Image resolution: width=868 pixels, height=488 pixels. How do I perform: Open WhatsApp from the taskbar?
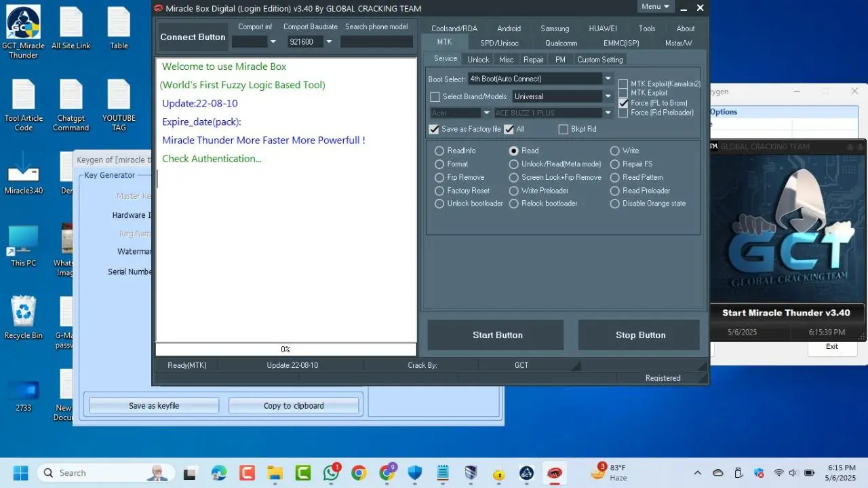pos(331,472)
